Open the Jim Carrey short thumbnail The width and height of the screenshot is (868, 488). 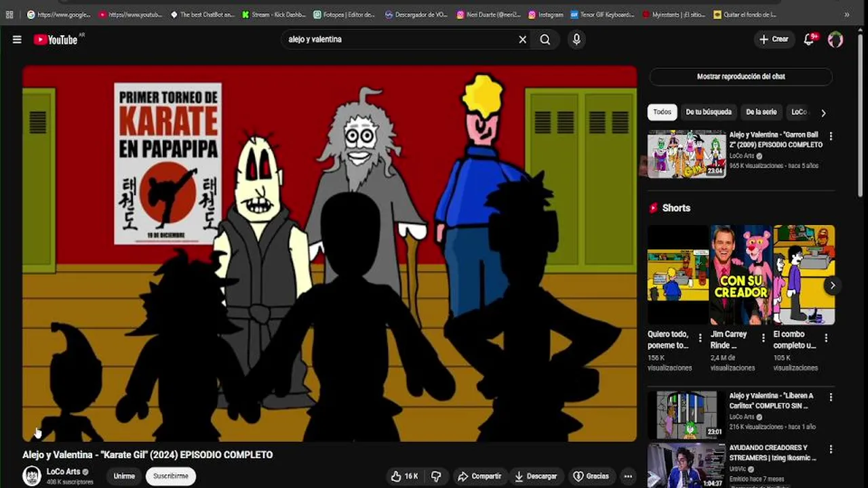[x=741, y=274]
